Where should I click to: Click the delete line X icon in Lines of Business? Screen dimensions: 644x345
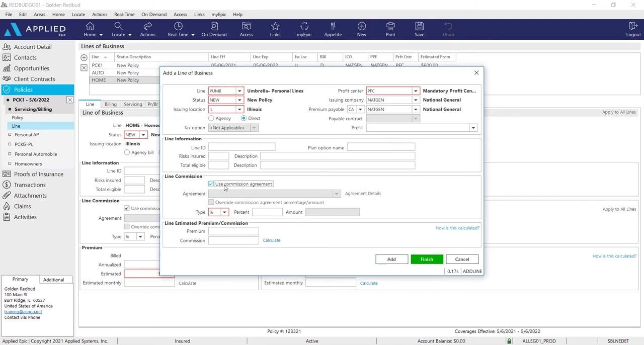(84, 67)
